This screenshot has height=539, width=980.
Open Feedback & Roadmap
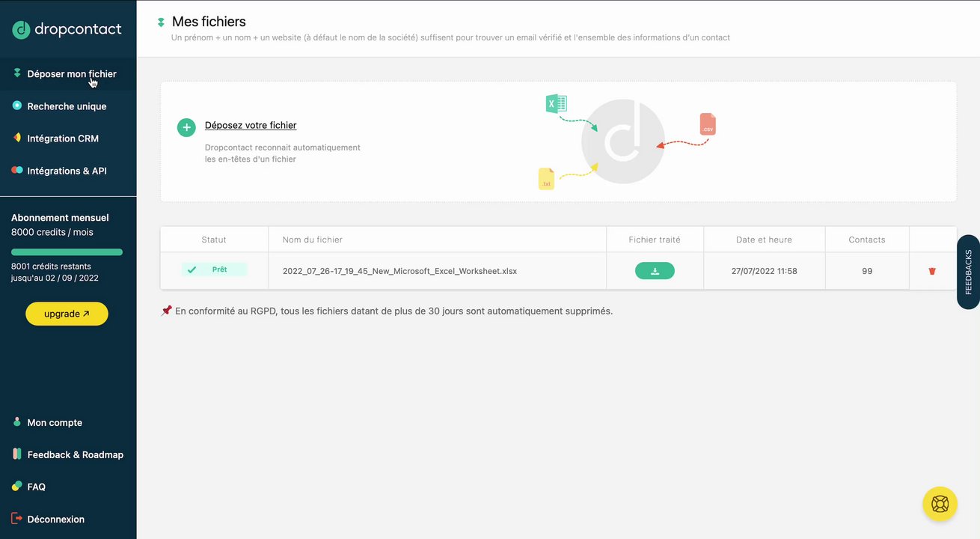[x=75, y=454]
